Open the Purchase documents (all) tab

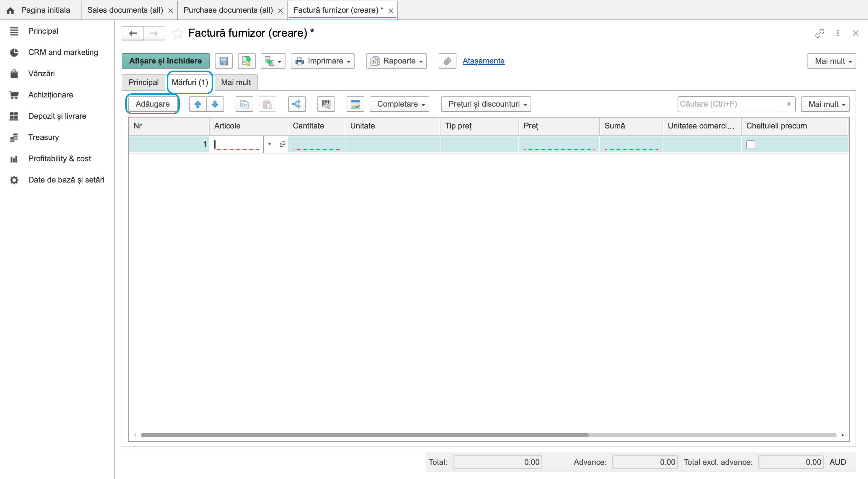228,10
